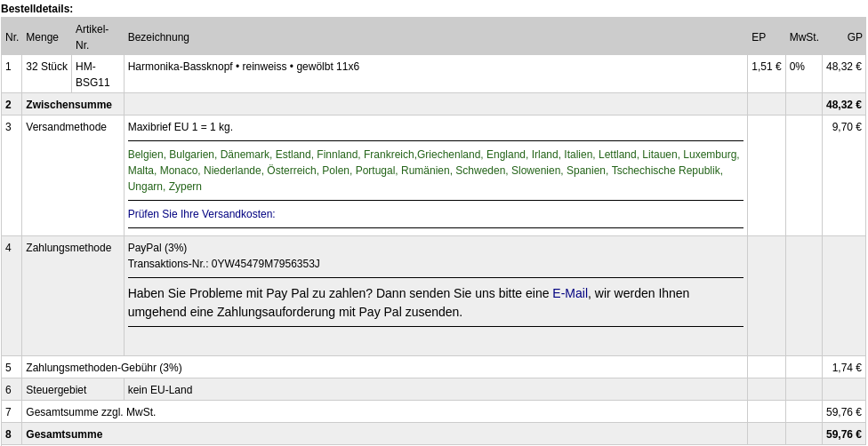
Task: Click the 'kein EU-Land' tax region cell
Action: coord(160,390)
